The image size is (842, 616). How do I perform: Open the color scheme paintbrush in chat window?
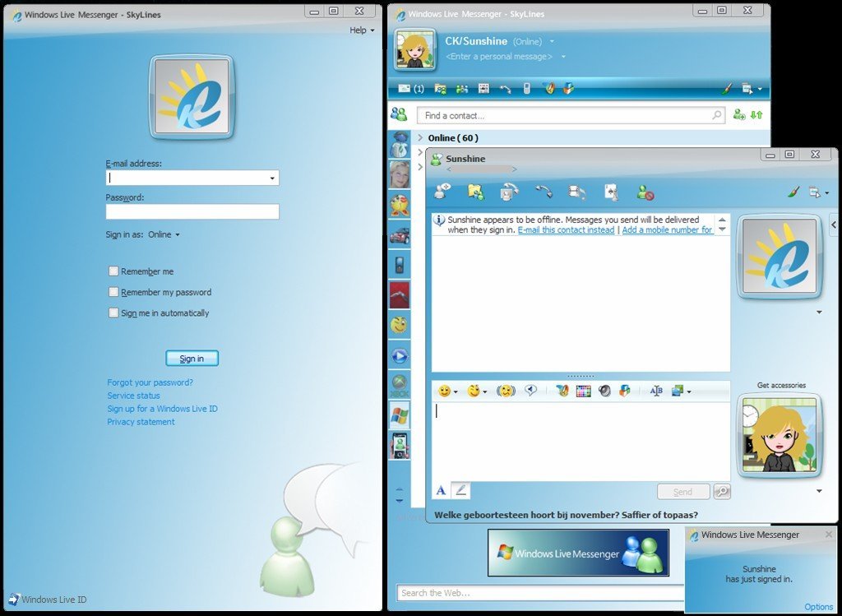click(793, 192)
